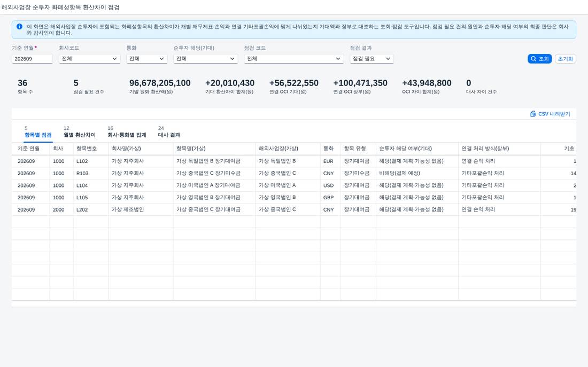Click the +56,522,550 연결 OCI 기대 value

293,83
